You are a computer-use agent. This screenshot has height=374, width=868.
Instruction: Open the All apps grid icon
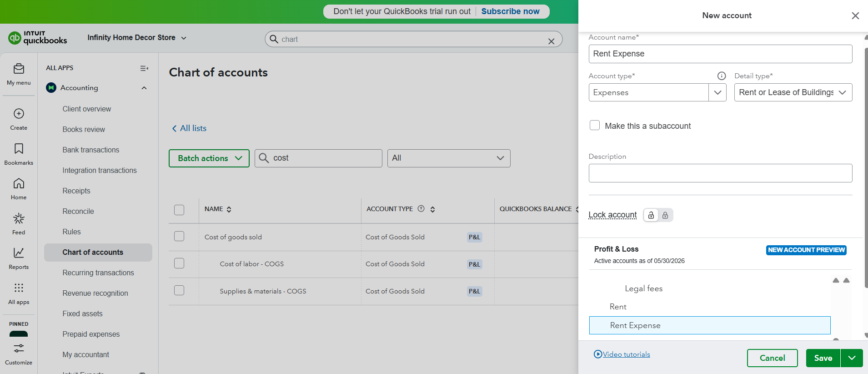19,288
